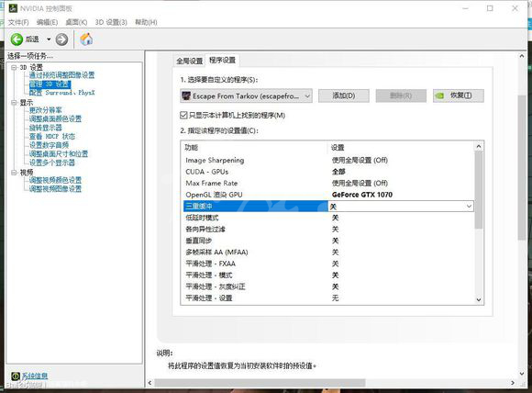Maximize the NVIDIA control panel window

pyautogui.click(x=490, y=8)
